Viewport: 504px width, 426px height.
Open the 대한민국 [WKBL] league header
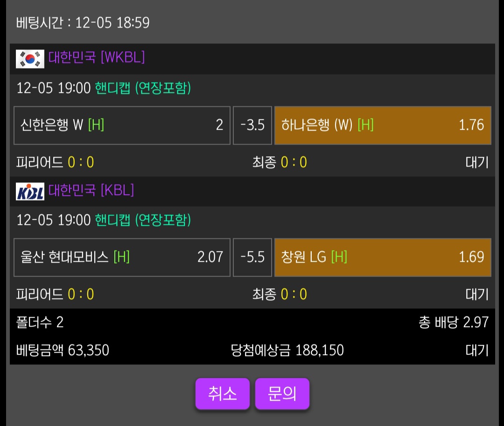pyautogui.click(x=97, y=58)
